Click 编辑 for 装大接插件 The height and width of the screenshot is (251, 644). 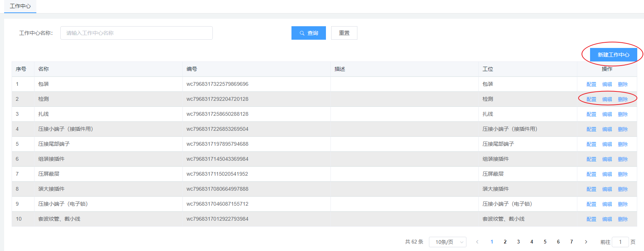point(607,189)
